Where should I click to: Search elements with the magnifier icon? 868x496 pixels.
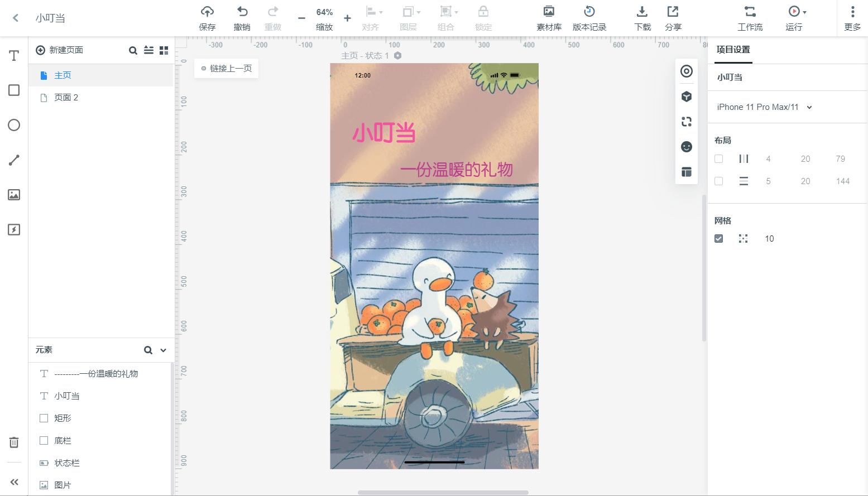click(x=148, y=350)
